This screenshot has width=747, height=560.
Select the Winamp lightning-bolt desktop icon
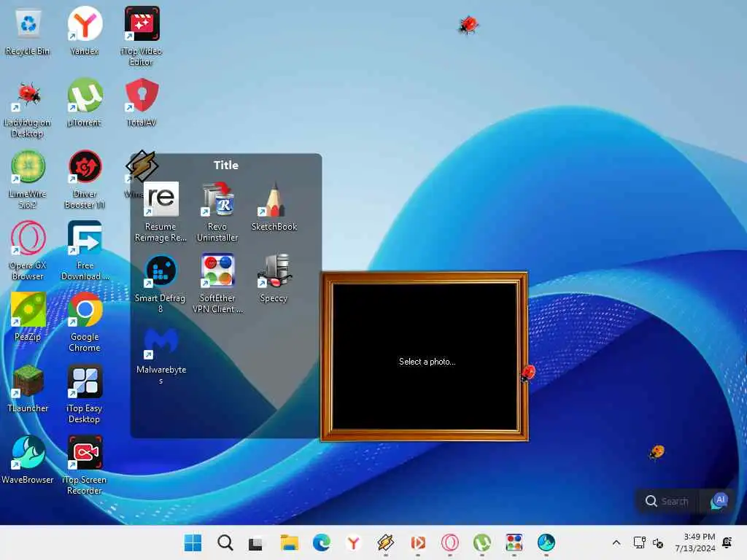(x=141, y=166)
